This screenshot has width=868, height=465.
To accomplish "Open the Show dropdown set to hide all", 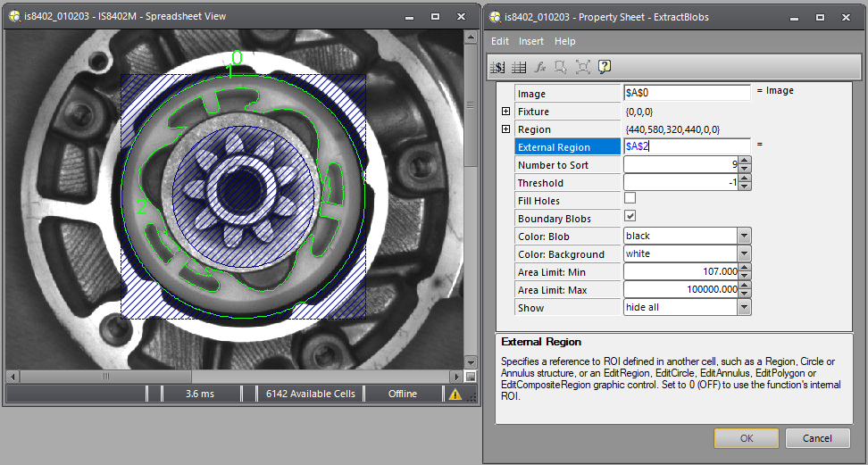I will 743,307.
